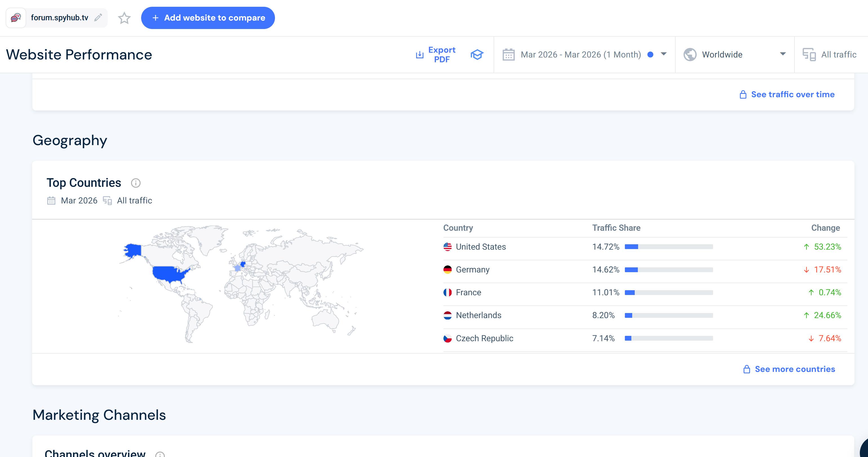Click the calendar icon in date selector
868x457 pixels.
[x=509, y=55]
